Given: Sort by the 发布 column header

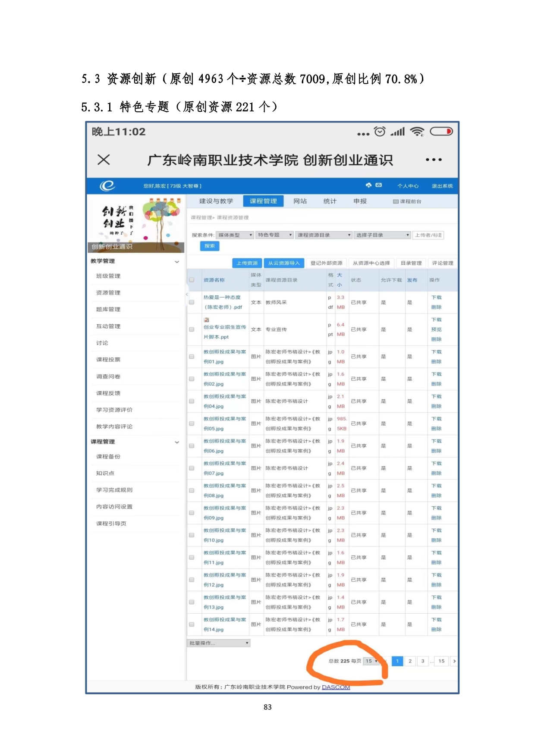Looking at the screenshot, I should (412, 280).
